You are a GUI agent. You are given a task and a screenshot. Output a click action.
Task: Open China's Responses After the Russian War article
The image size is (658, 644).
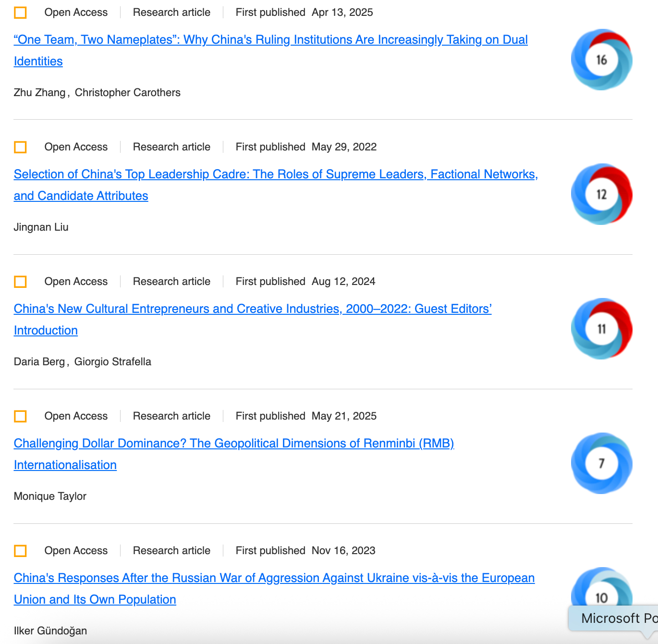click(x=274, y=578)
